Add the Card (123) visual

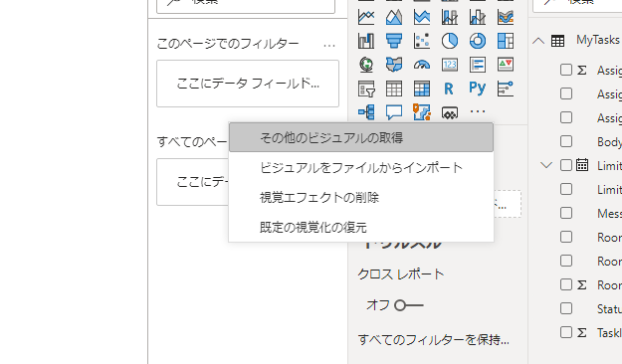tap(450, 65)
